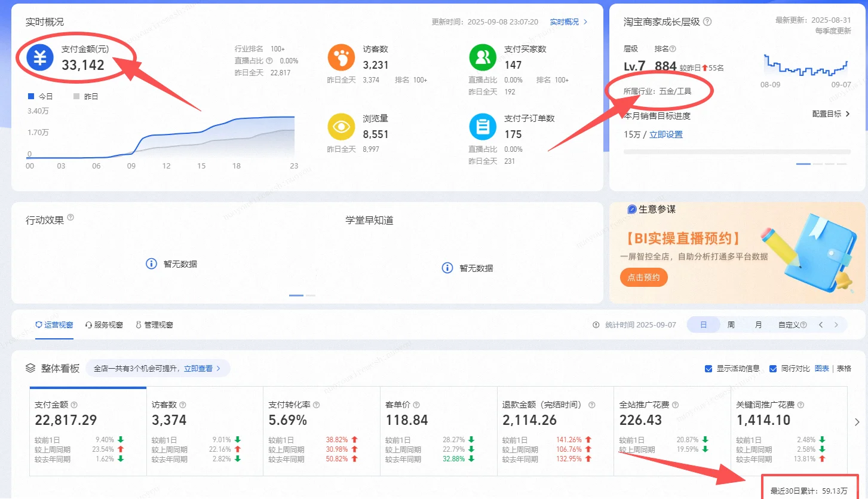Click the 支付子订单数 order list icon
The width and height of the screenshot is (868, 499).
pos(483,128)
